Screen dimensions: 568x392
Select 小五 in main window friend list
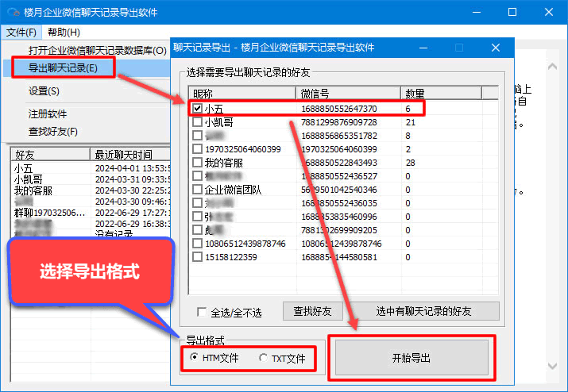(x=24, y=168)
